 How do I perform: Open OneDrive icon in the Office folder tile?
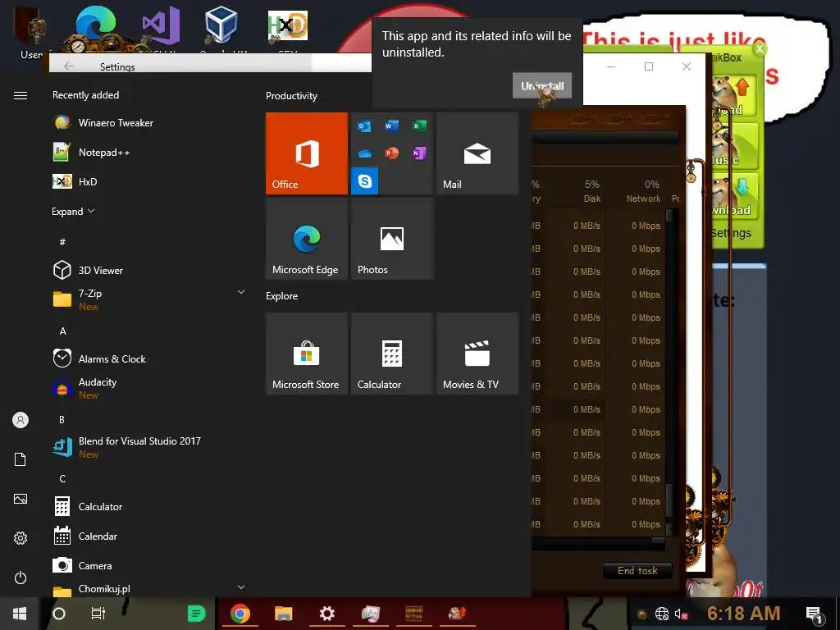364,153
